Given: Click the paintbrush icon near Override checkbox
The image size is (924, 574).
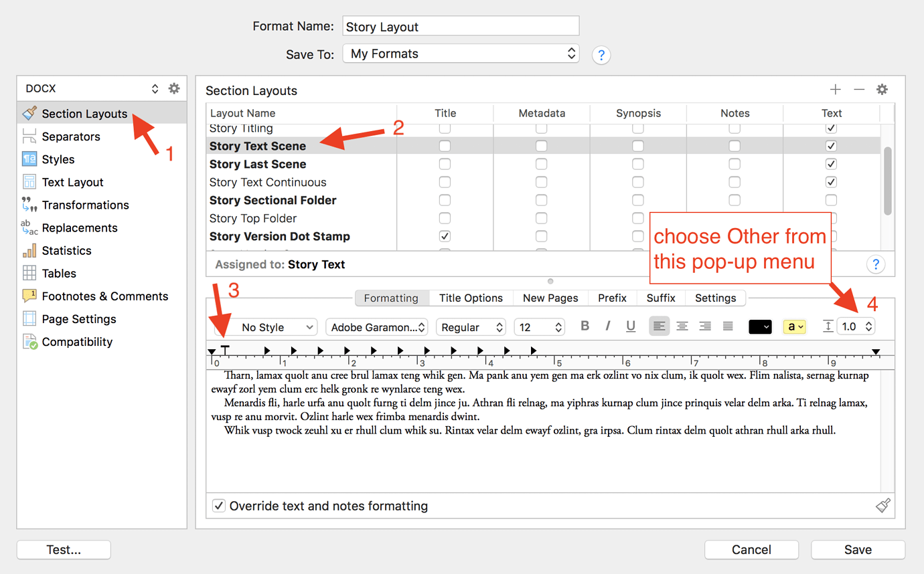Looking at the screenshot, I should point(882,506).
